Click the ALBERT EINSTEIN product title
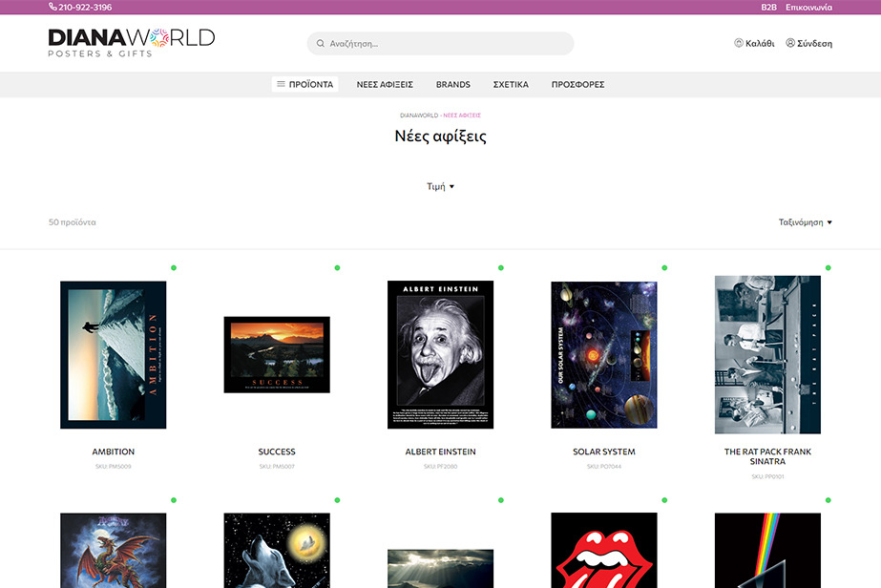The height and width of the screenshot is (588, 881). point(441,451)
